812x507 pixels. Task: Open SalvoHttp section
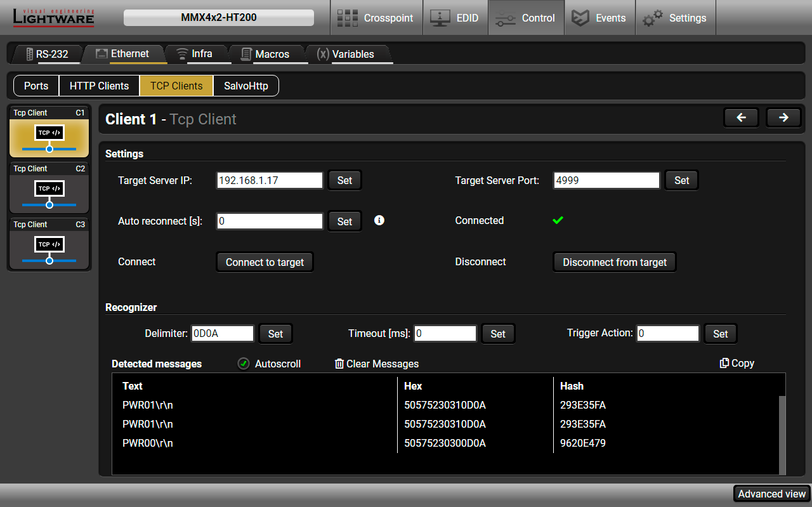pos(246,86)
